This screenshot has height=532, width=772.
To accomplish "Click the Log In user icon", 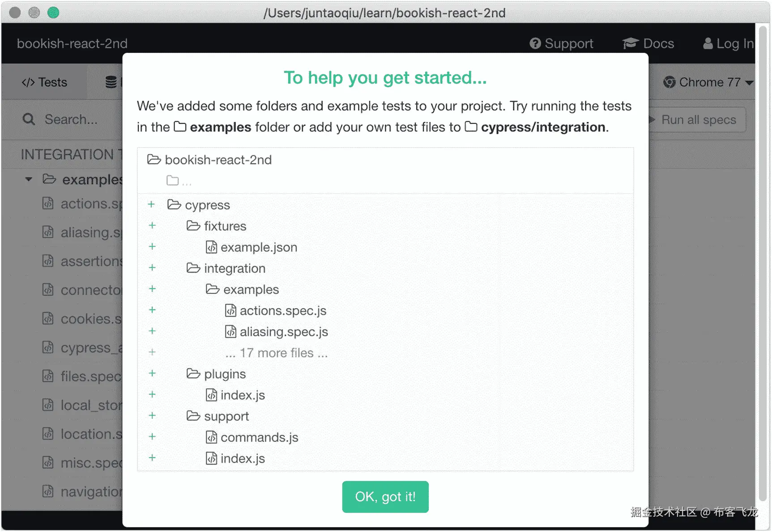I will (708, 43).
